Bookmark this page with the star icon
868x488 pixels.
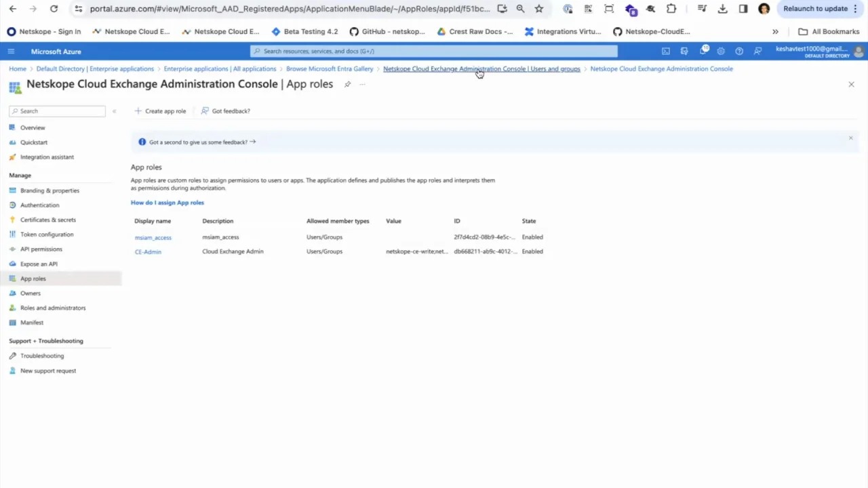coord(538,9)
